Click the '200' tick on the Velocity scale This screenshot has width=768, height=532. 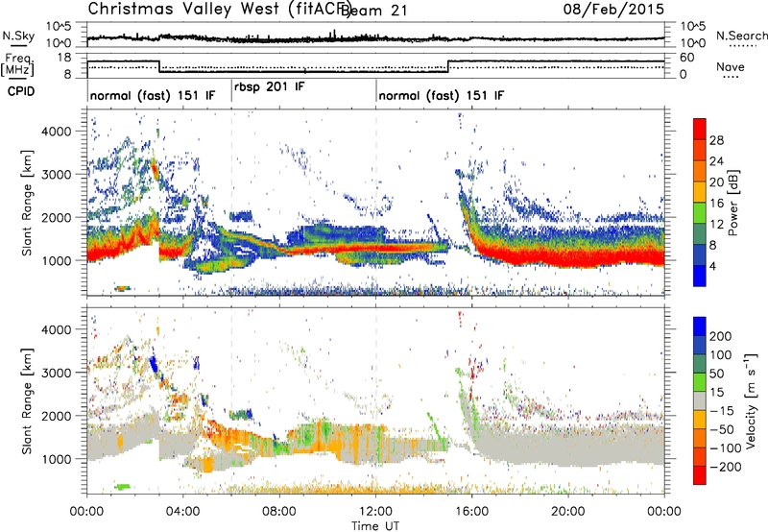721,336
